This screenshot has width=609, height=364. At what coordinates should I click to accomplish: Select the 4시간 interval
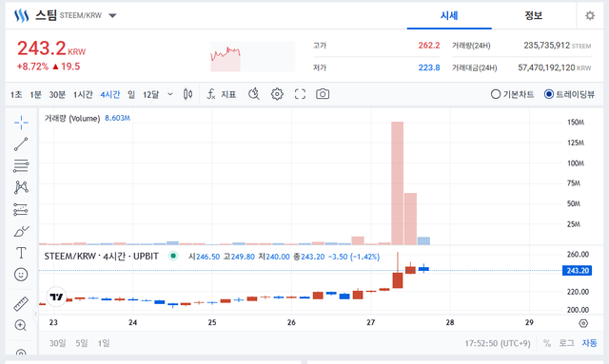point(110,94)
